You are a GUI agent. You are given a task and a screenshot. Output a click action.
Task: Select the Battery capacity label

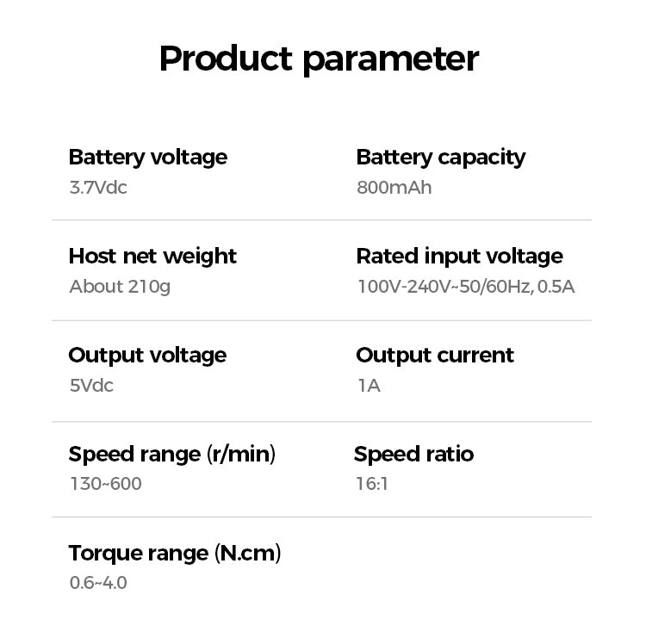click(440, 158)
